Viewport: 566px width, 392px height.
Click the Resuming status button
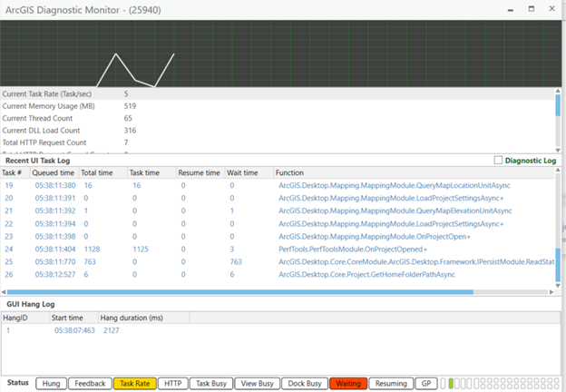(391, 383)
